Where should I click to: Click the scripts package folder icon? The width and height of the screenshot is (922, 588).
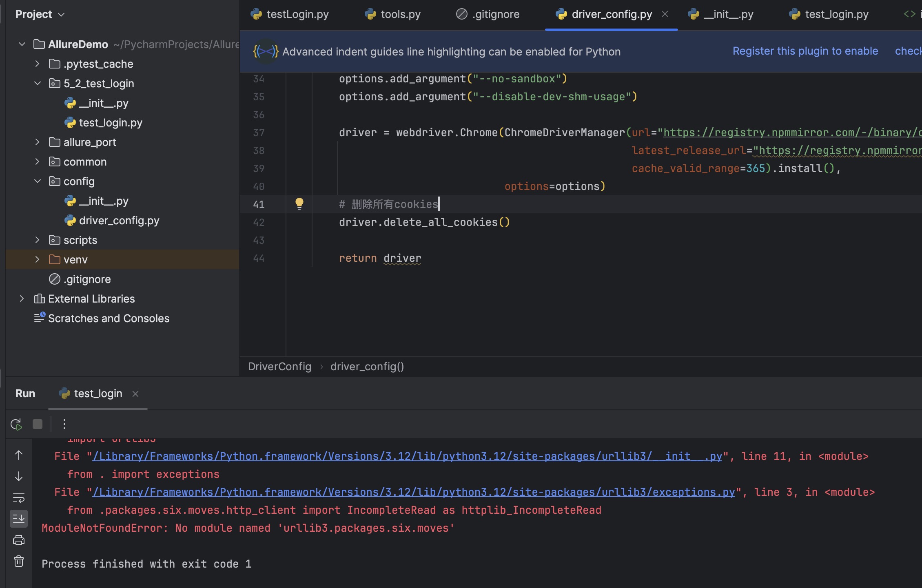[55, 240]
